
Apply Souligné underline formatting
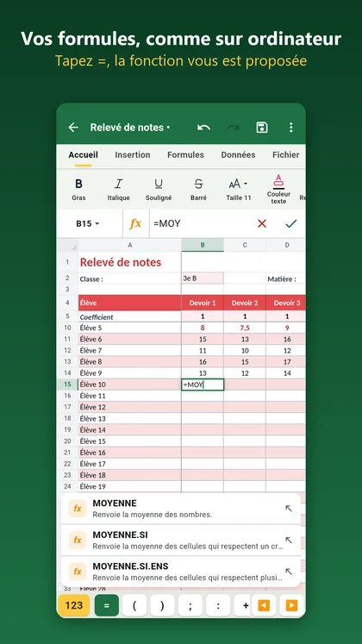click(159, 190)
